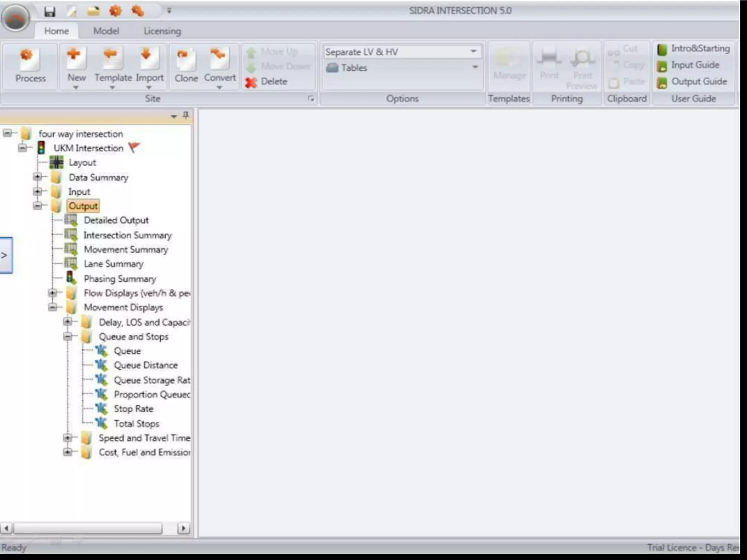Open the Input Guide
Screen dimensions: 747x560
(x=695, y=65)
